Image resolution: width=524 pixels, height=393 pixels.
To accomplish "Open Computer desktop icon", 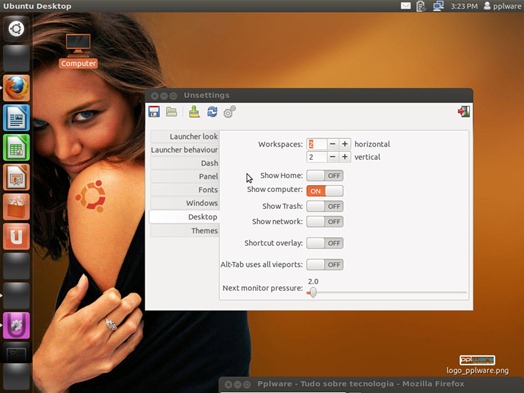I will click(78, 51).
